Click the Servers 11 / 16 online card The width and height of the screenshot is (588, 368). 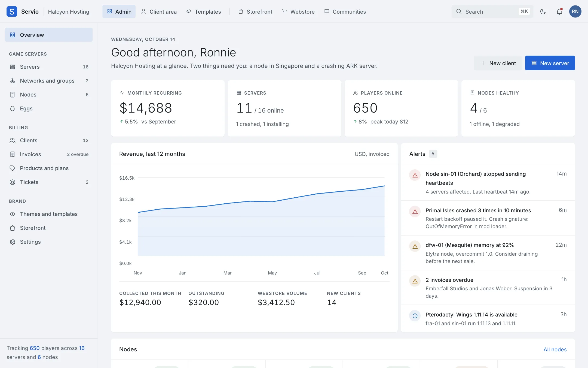(x=284, y=108)
